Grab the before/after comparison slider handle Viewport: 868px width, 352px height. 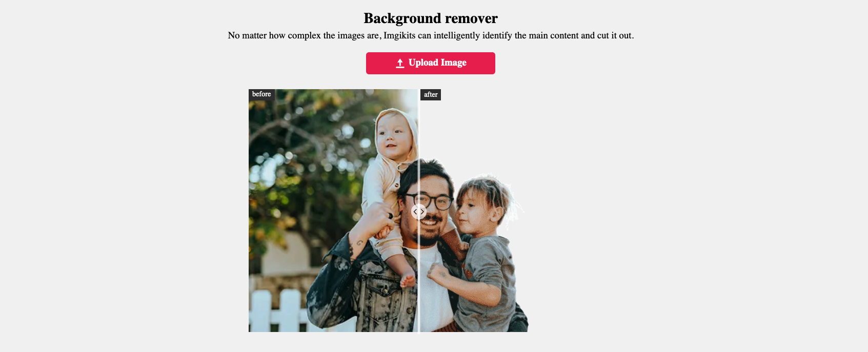(x=419, y=212)
